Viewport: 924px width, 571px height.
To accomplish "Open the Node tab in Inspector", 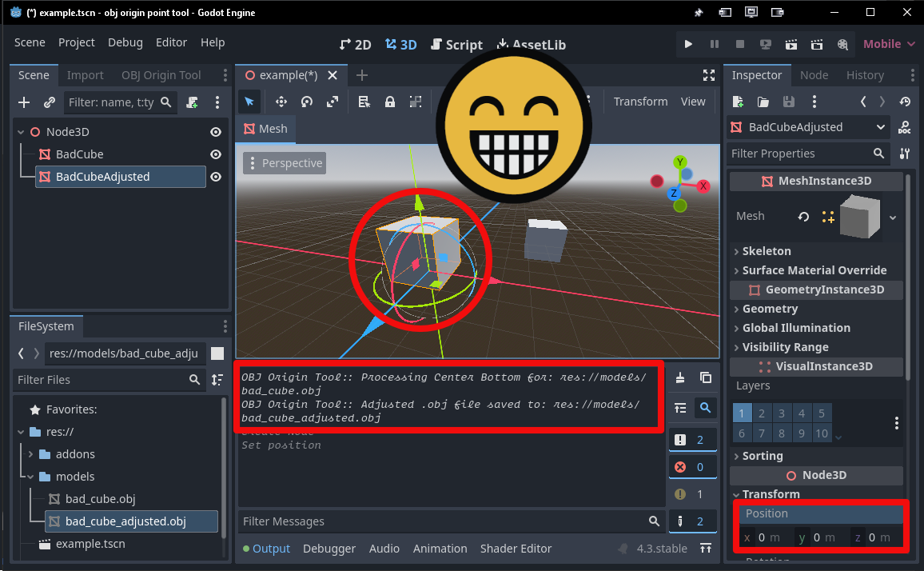I will tap(814, 75).
